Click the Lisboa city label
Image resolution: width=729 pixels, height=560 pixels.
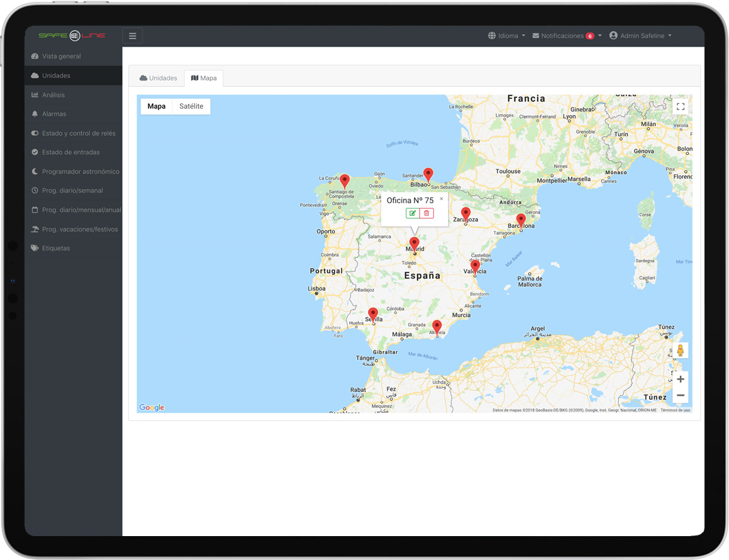(x=316, y=288)
